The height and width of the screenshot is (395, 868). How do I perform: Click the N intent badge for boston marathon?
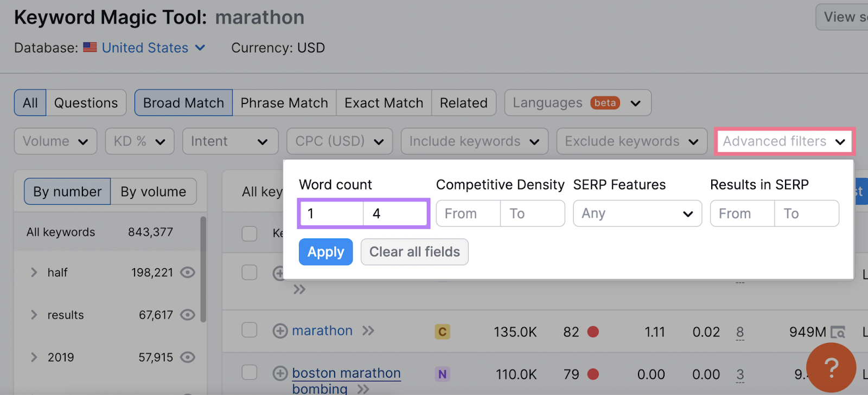click(x=442, y=374)
